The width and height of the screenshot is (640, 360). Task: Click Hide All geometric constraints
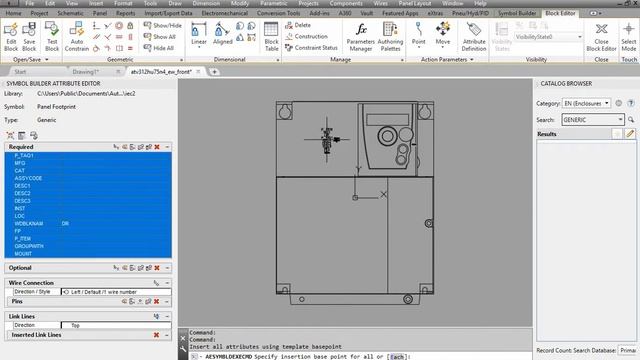click(159, 48)
